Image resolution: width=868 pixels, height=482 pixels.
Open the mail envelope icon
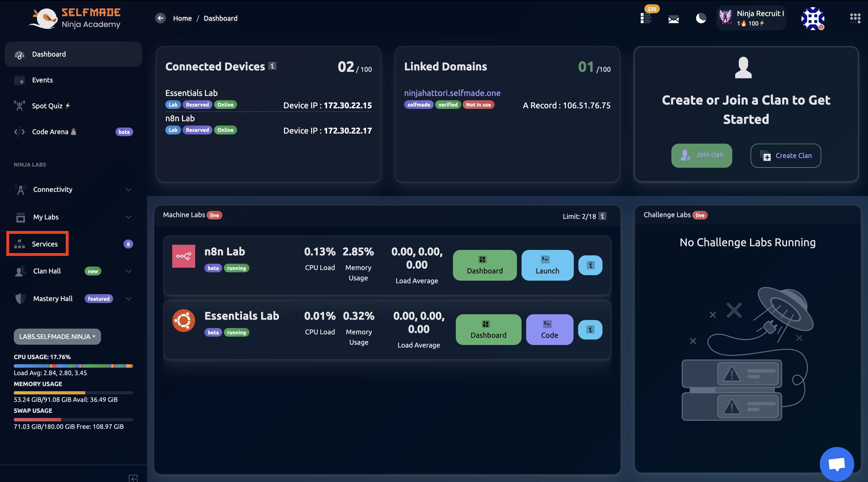[673, 19]
